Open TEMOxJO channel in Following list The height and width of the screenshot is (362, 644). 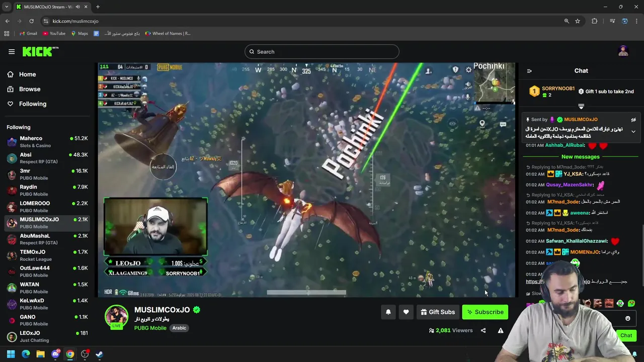coord(48,255)
